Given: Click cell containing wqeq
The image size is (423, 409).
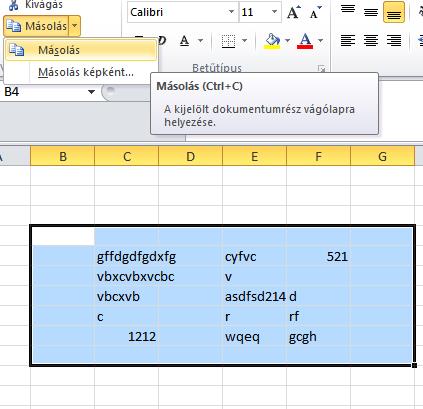Looking at the screenshot, I should click(x=254, y=336).
